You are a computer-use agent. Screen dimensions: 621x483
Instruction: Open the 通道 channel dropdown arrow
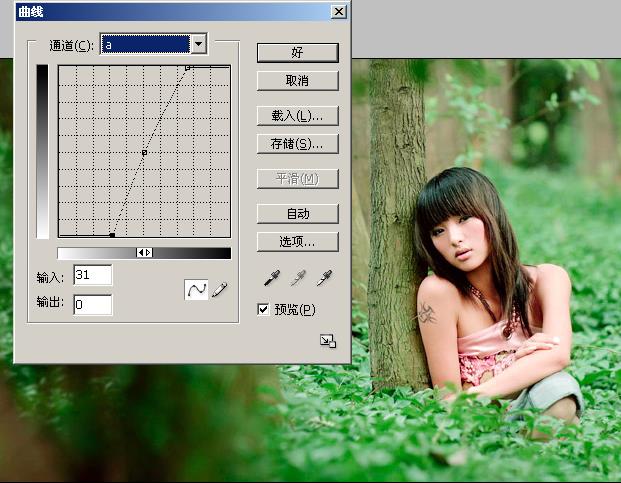198,44
